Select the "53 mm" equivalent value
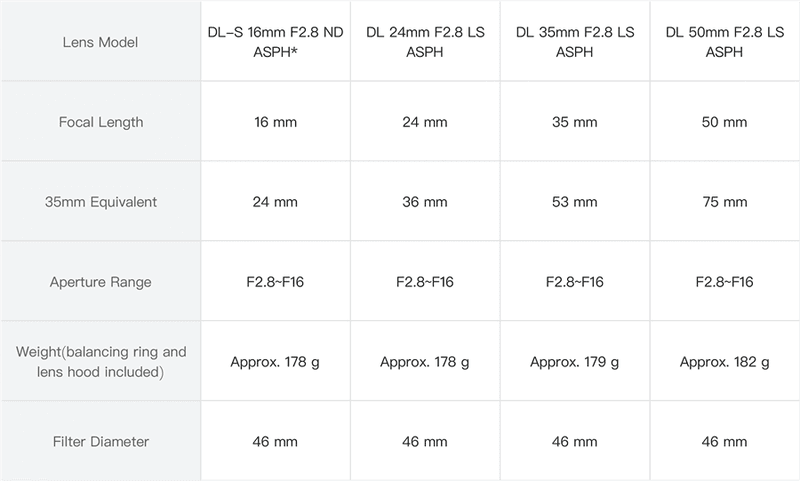 [x=575, y=202]
